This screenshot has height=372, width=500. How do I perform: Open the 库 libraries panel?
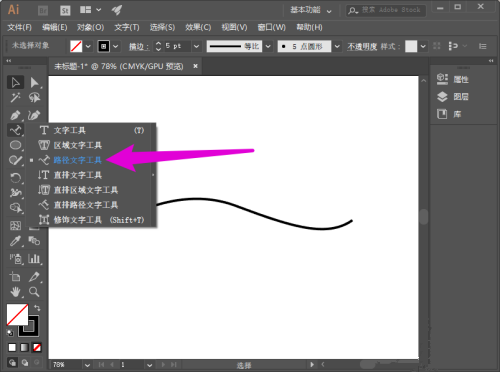click(x=449, y=114)
